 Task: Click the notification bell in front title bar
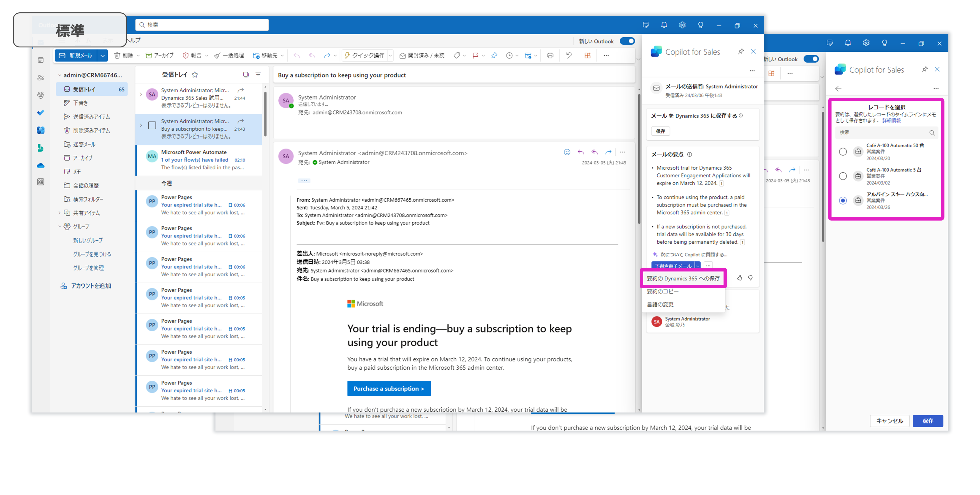tap(664, 25)
